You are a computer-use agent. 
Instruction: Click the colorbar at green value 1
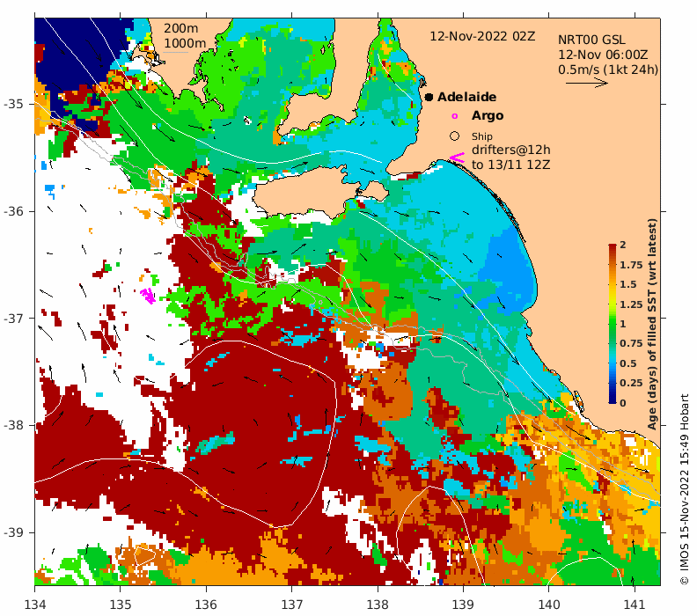click(x=613, y=324)
